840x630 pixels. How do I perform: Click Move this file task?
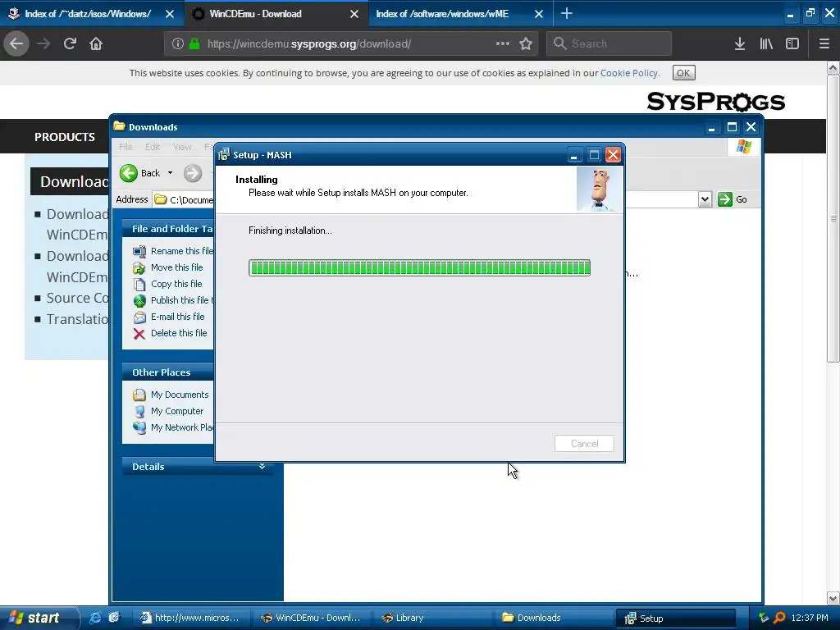click(x=177, y=267)
